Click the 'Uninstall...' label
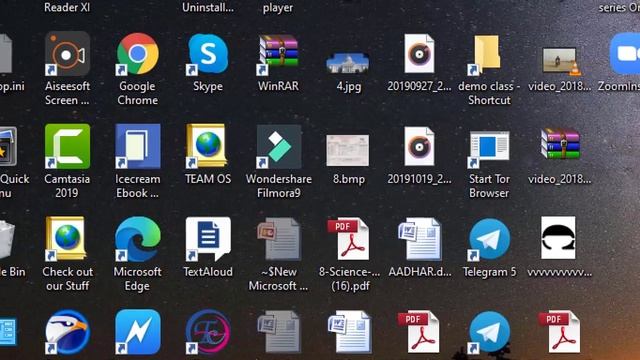The height and width of the screenshot is (360, 640). coord(208,7)
